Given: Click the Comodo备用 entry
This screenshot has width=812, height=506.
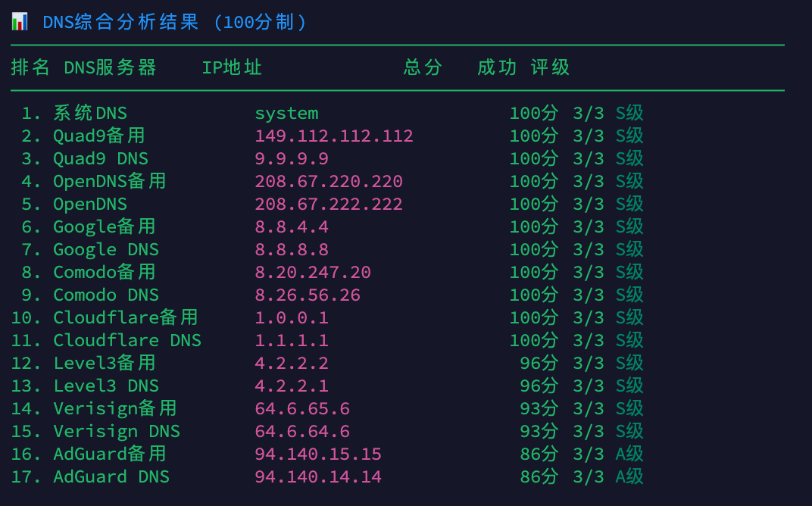Looking at the screenshot, I should click(102, 272).
